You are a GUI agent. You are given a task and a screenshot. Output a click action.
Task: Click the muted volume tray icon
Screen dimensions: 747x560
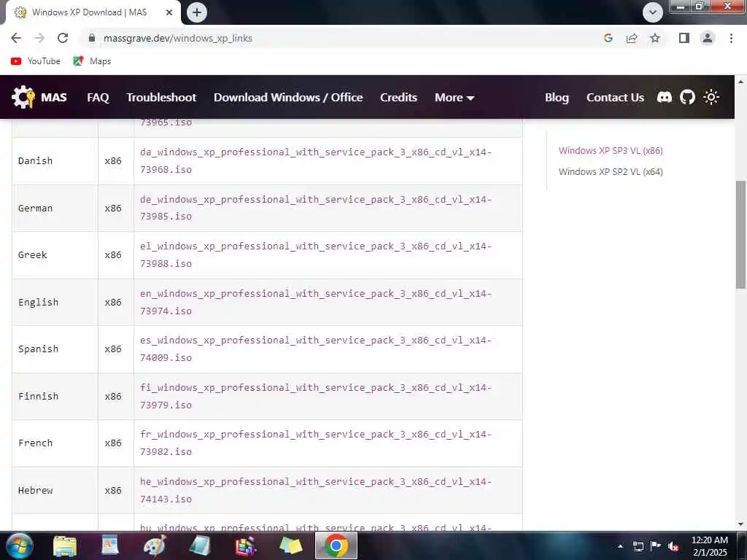(x=673, y=546)
